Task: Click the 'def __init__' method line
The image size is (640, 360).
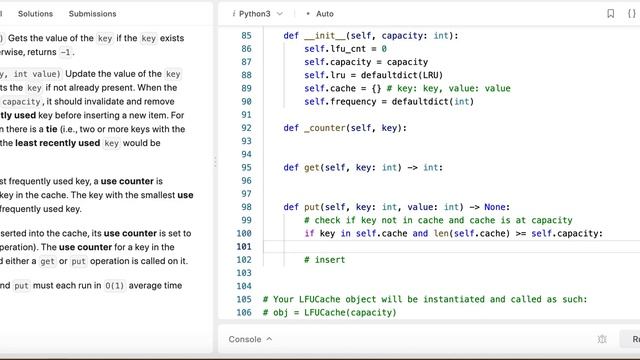Action: [371, 36]
